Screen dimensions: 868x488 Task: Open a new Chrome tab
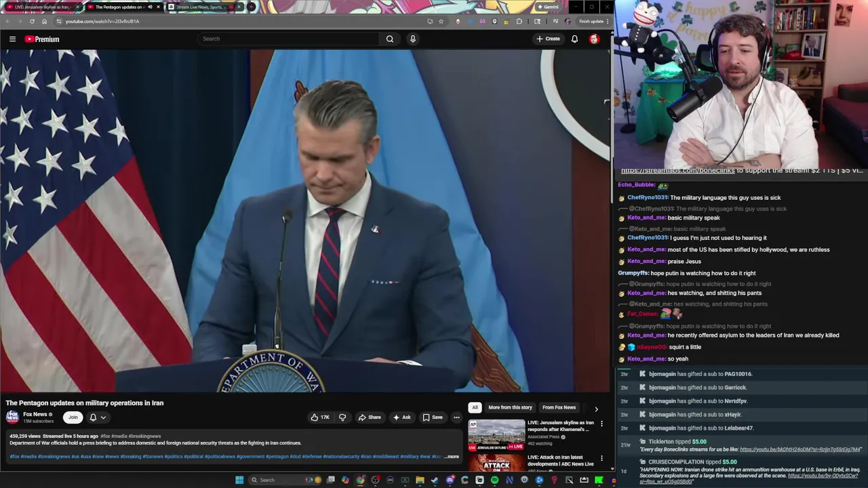(x=252, y=7)
